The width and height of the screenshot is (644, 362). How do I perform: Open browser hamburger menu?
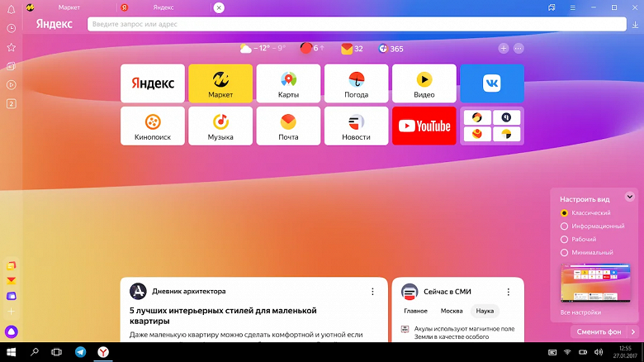click(572, 7)
